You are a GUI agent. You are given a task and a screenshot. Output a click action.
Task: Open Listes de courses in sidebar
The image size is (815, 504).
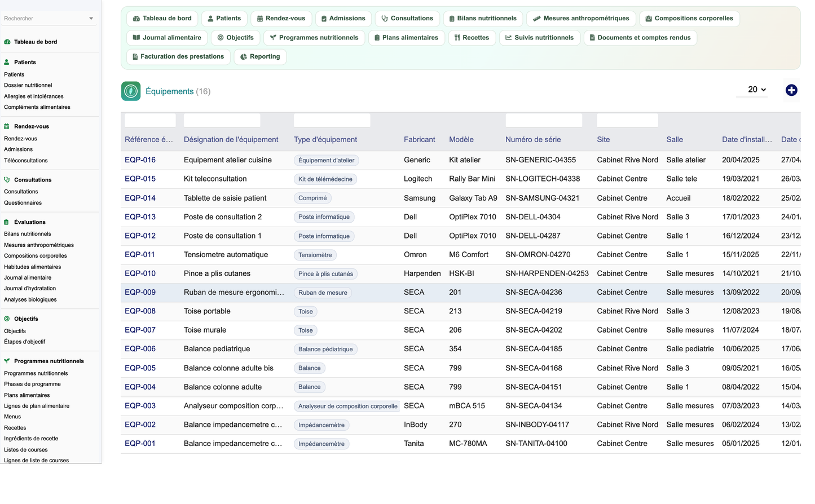[x=25, y=450]
